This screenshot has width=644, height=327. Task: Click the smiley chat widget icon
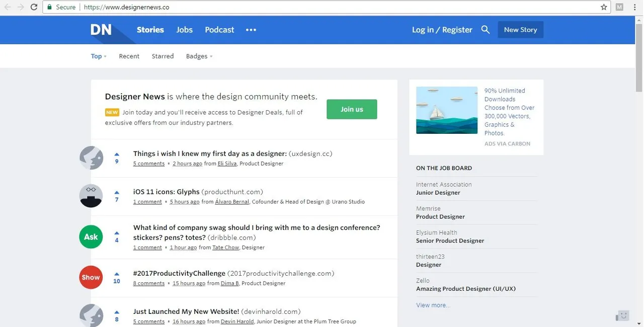tap(623, 315)
